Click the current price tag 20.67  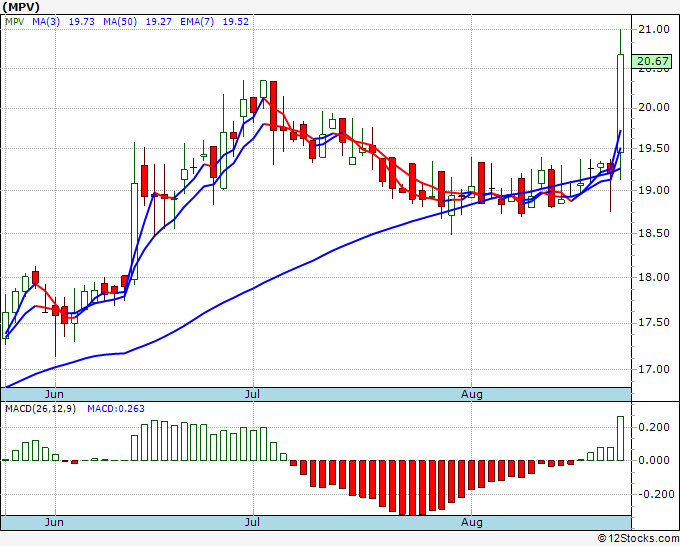click(652, 62)
